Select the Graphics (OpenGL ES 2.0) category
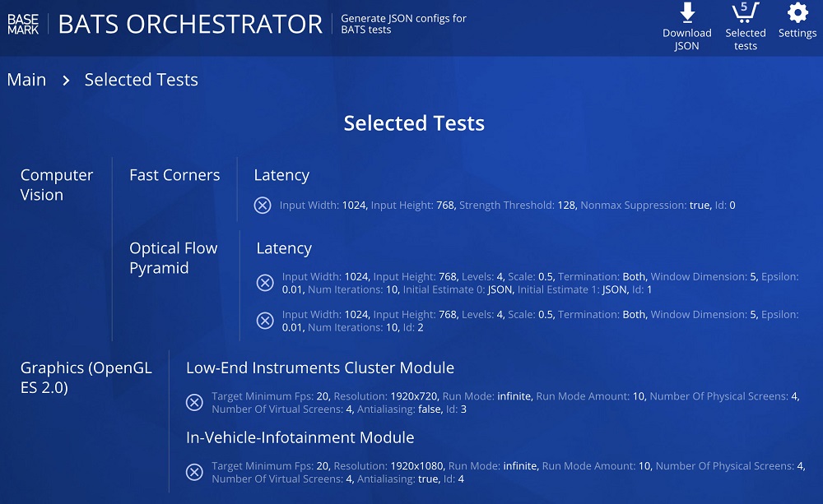Screen dimensions: 823x504 pos(86,377)
